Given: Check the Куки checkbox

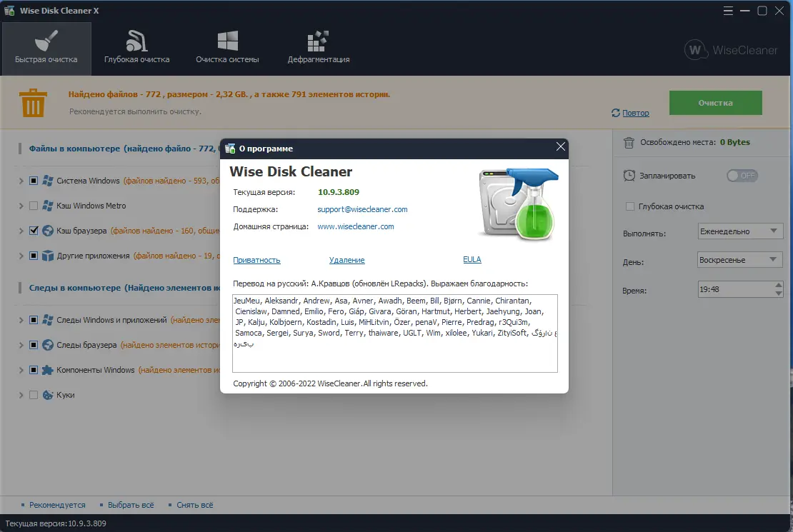Looking at the screenshot, I should tap(34, 395).
